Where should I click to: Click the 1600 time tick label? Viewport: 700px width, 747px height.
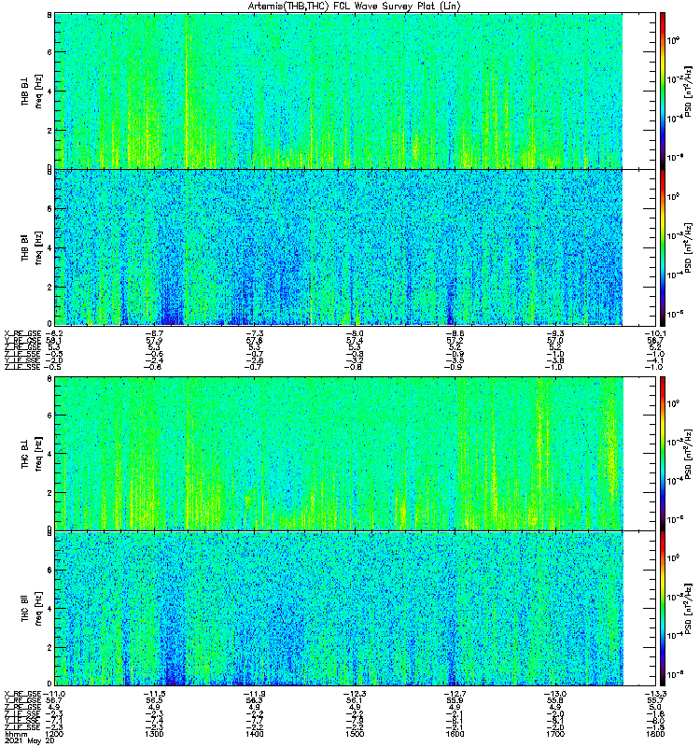pyautogui.click(x=455, y=734)
